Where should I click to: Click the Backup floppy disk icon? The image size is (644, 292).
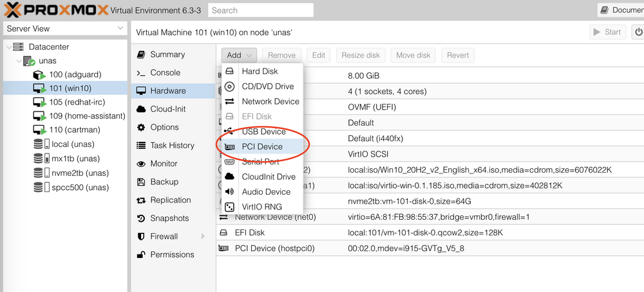pyautogui.click(x=141, y=182)
